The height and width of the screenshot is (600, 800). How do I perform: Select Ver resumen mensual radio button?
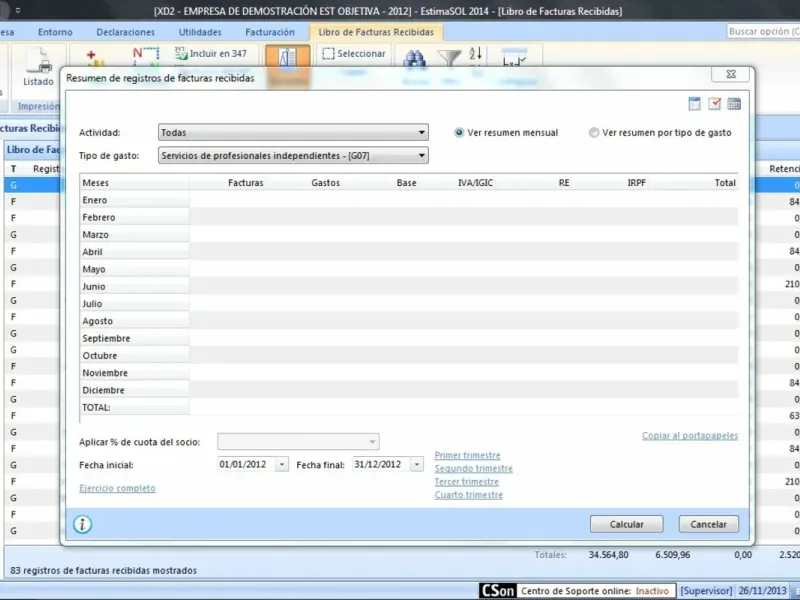click(x=459, y=133)
